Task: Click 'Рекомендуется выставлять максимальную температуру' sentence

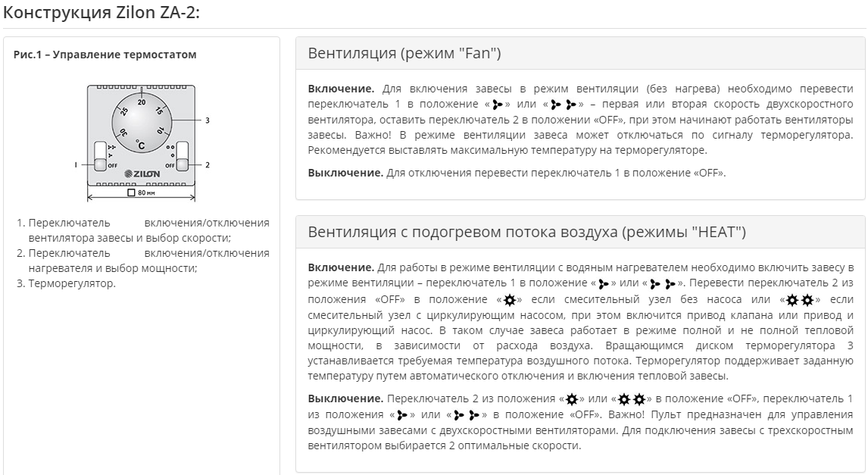Action: [x=507, y=150]
